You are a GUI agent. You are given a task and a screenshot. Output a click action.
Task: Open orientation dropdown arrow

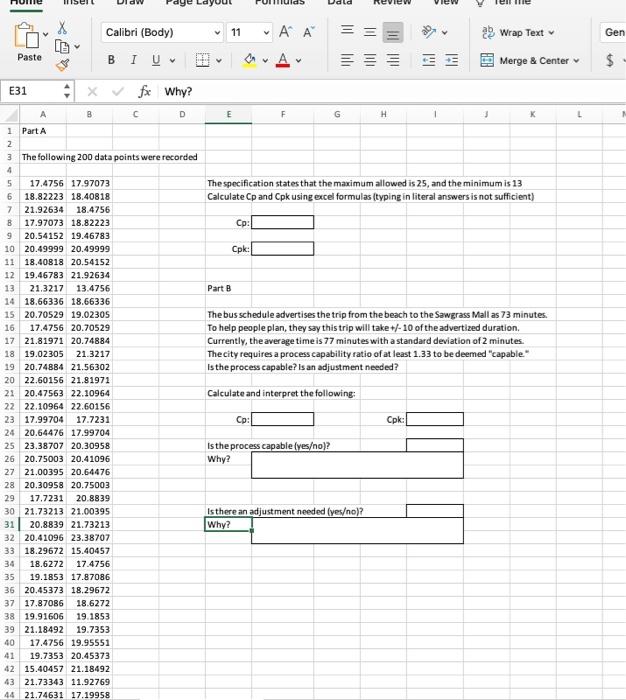pos(444,33)
